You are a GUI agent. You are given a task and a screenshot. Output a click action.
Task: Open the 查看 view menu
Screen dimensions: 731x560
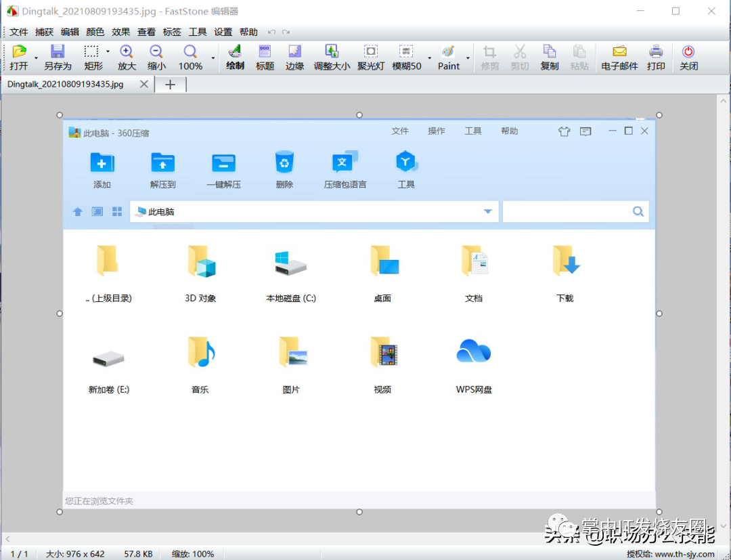coord(146,33)
